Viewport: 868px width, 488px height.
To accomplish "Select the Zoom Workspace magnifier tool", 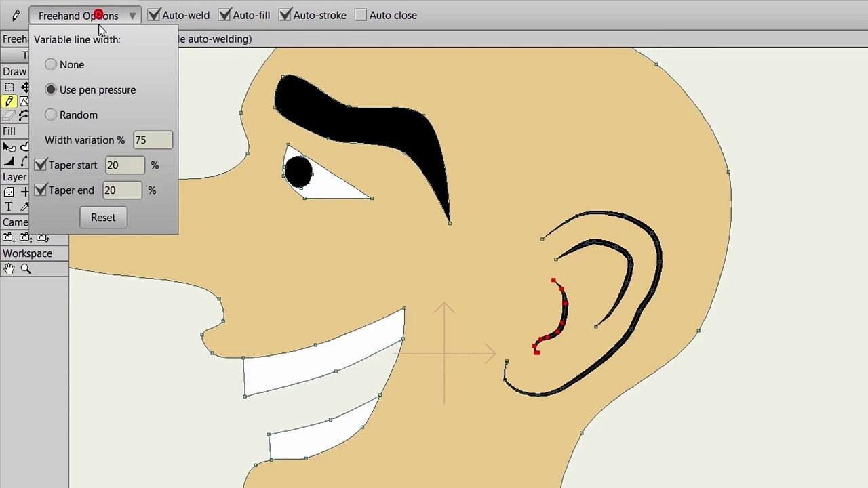I will (26, 269).
